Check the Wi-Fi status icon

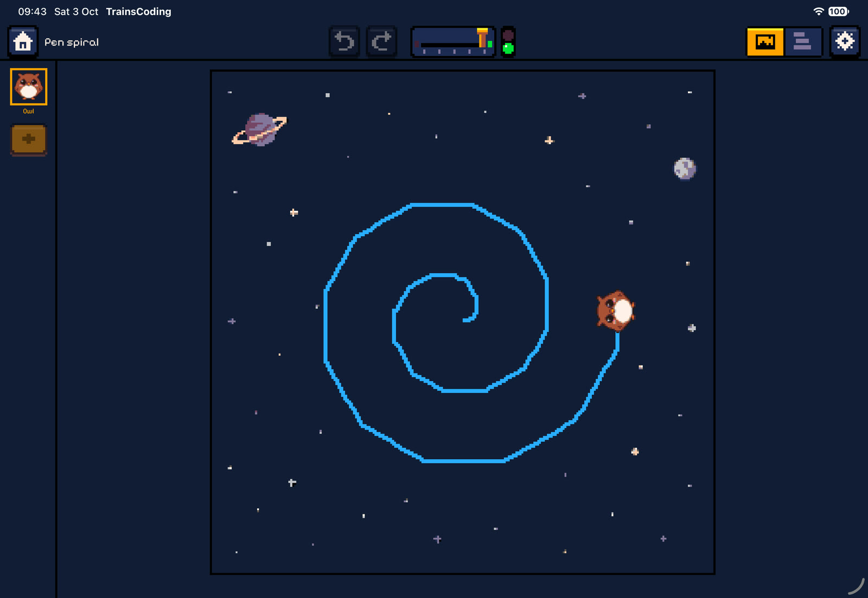(x=819, y=11)
